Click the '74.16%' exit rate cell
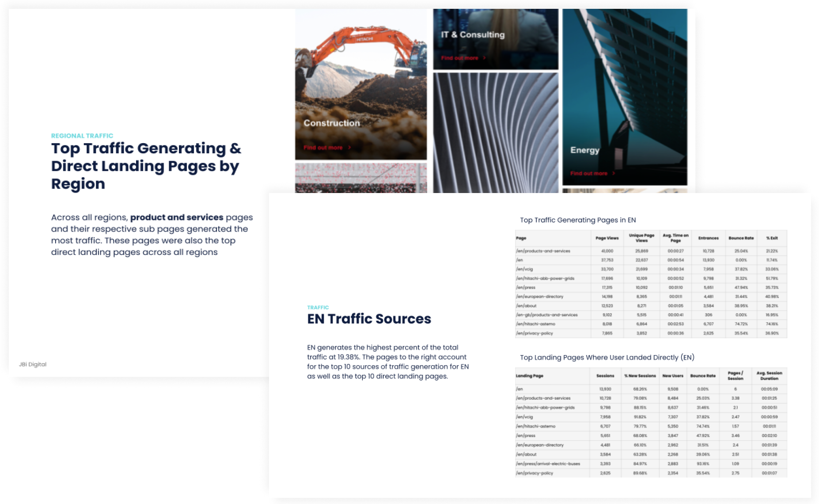 772,324
